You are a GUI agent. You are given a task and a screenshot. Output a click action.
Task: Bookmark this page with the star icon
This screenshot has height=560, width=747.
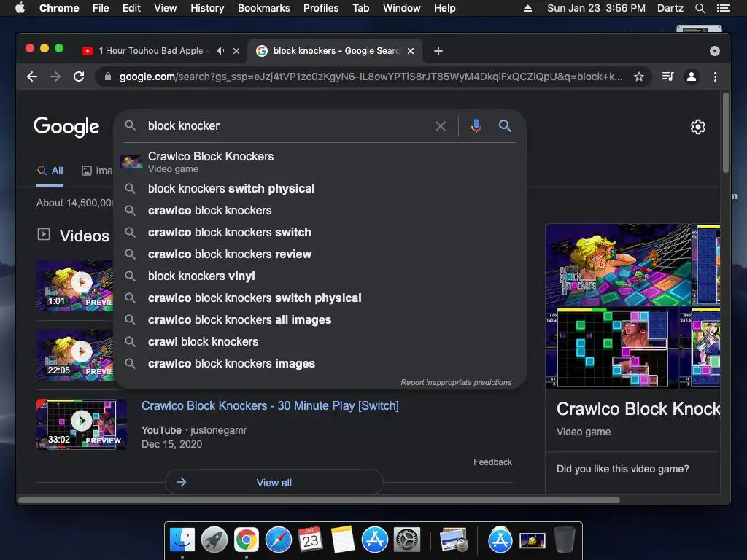point(639,77)
